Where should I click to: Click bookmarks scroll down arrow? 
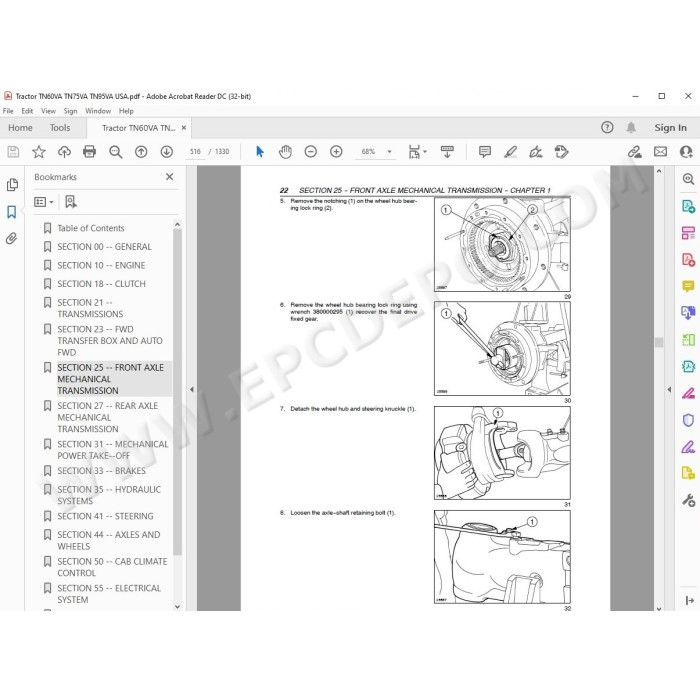click(177, 606)
